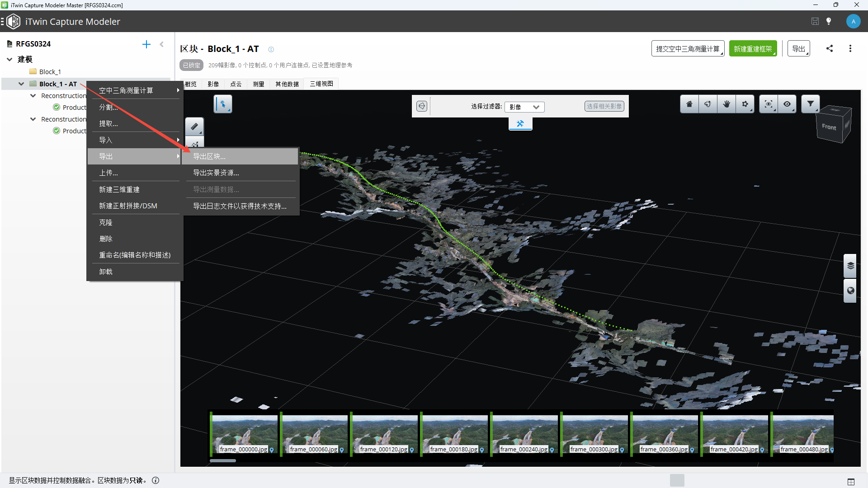
Task: Select the measurement pencil tool
Action: point(194,127)
